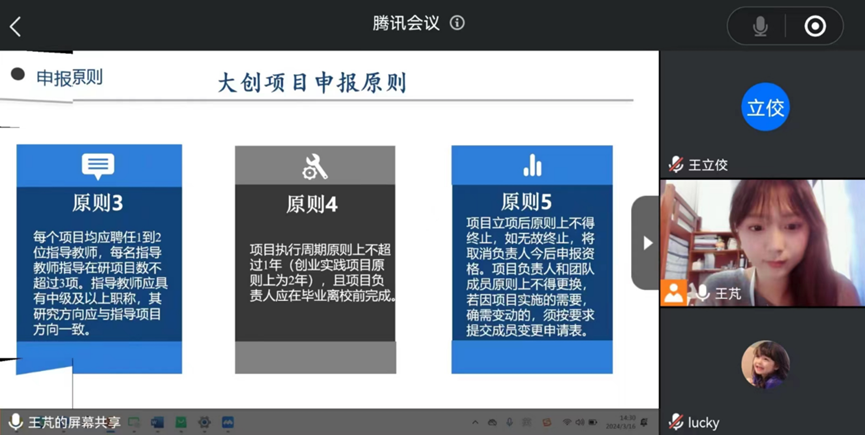Open meeting info icon beside 腾讯会议

pyautogui.click(x=458, y=23)
